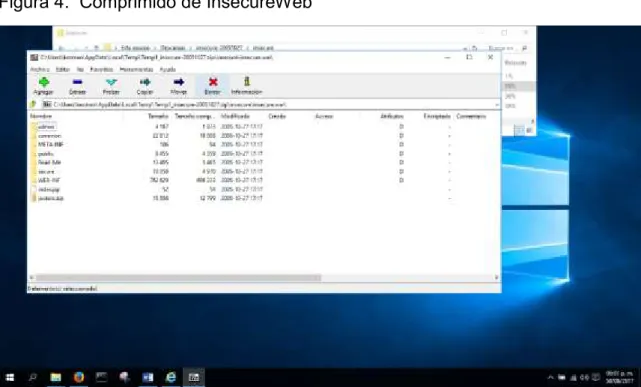This screenshot has width=641, height=387.
Task: Open the Editar menu
Action: (x=63, y=69)
